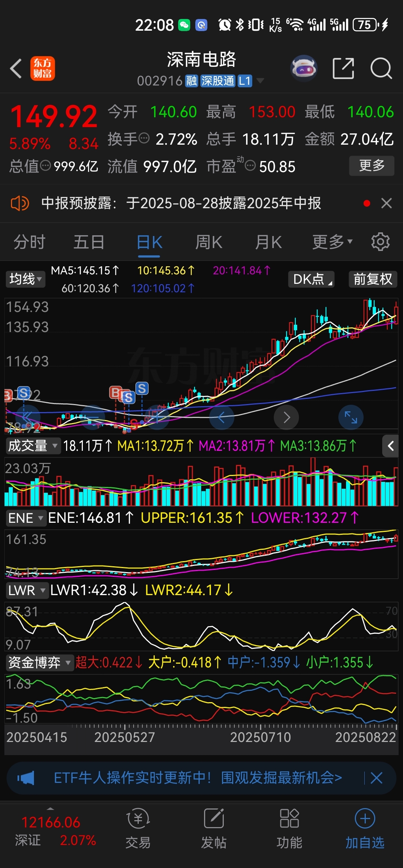Switch to 分时 tab
The height and width of the screenshot is (868, 403).
(x=29, y=242)
